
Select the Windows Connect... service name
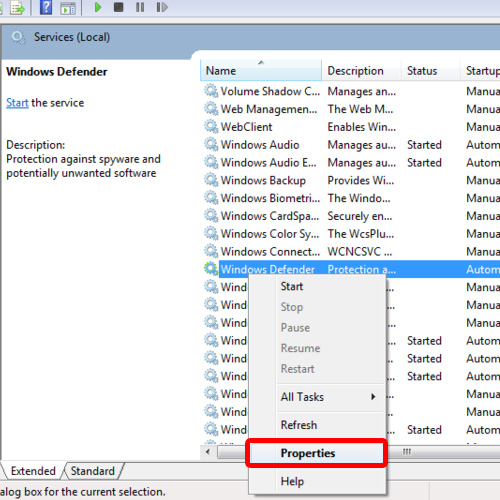point(270,252)
